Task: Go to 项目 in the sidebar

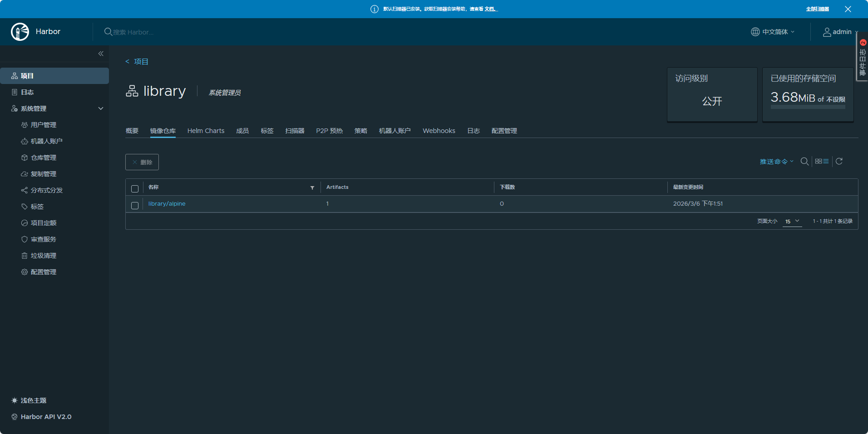Action: [54, 76]
